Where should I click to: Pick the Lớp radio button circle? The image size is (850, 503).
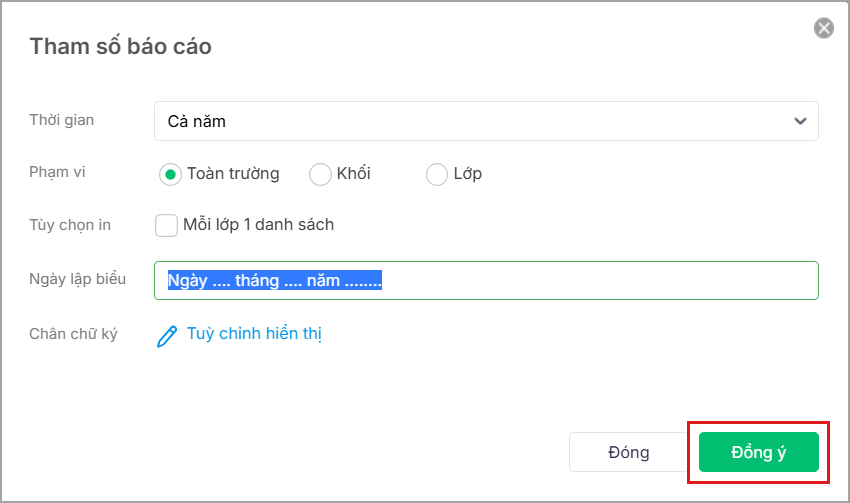437,174
